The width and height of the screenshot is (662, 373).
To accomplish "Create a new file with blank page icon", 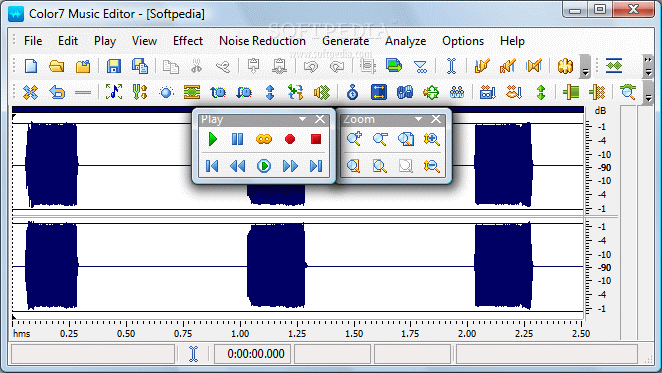I will (x=31, y=66).
